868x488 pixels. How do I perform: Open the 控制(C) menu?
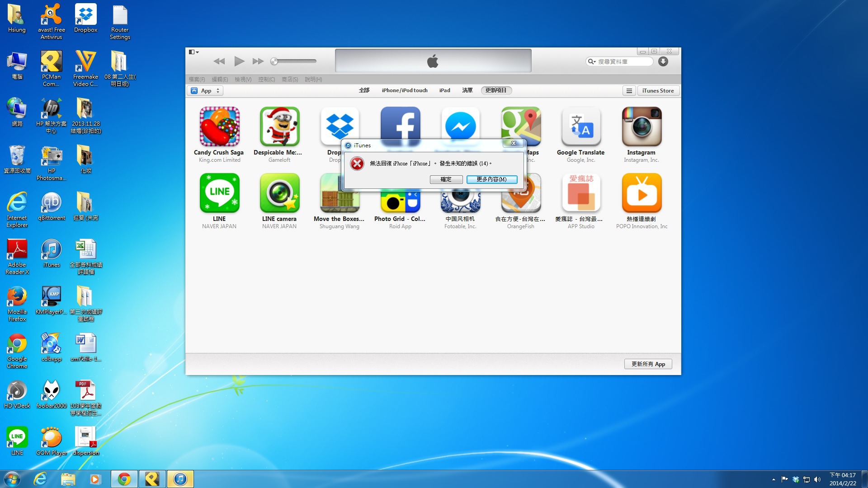267,80
